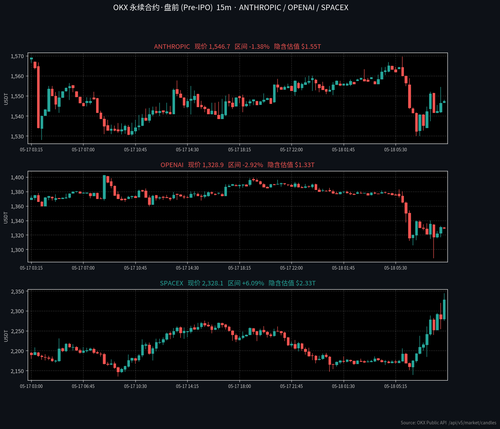The image size is (500, 429).
Task: Click the '05-17 07:00' tick under OpenAI chart
Action: [83, 268]
